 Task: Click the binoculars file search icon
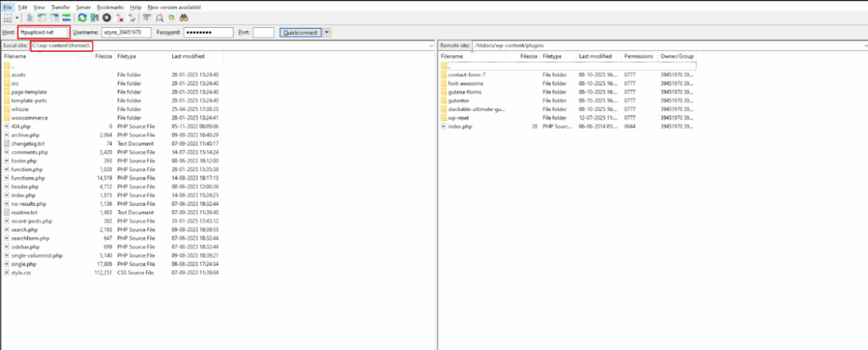tap(184, 18)
